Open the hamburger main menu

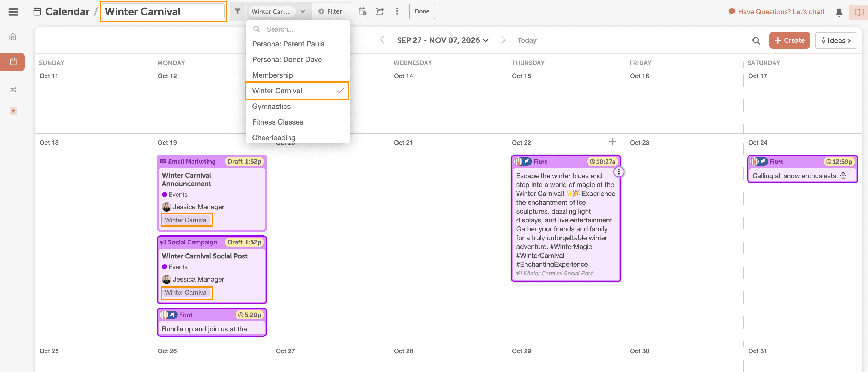point(13,12)
